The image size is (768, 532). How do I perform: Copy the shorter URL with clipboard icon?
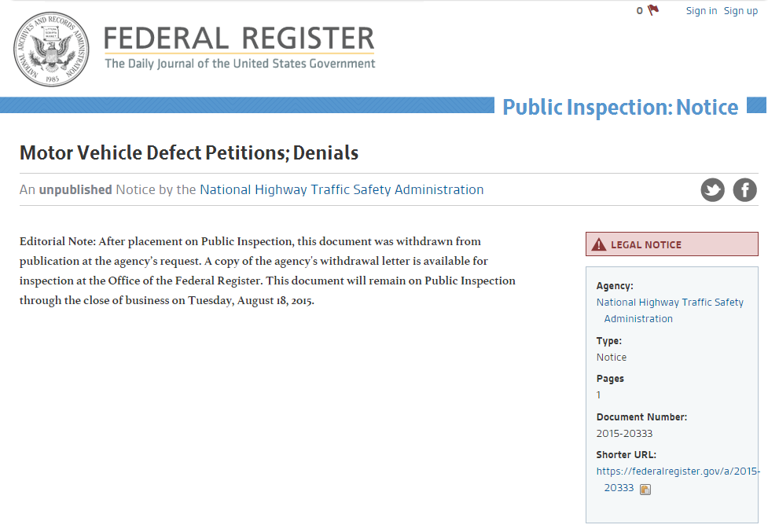(645, 489)
